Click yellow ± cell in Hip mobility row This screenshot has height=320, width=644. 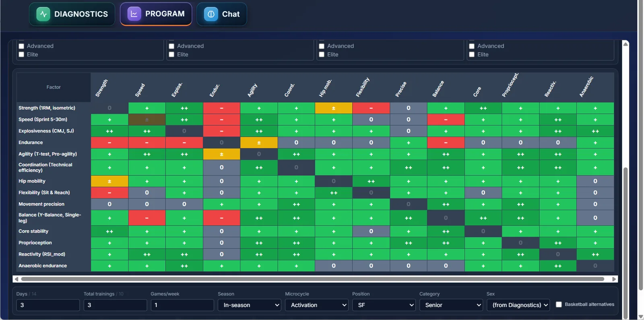tap(109, 181)
